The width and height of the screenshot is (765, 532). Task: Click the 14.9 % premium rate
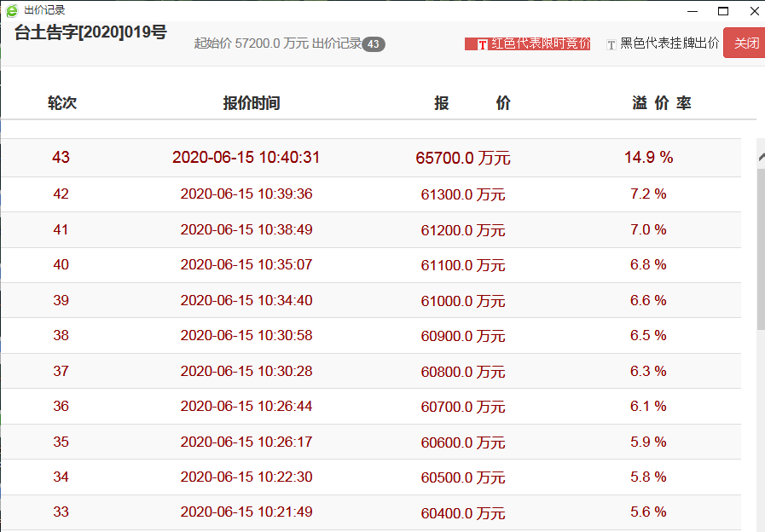point(648,157)
